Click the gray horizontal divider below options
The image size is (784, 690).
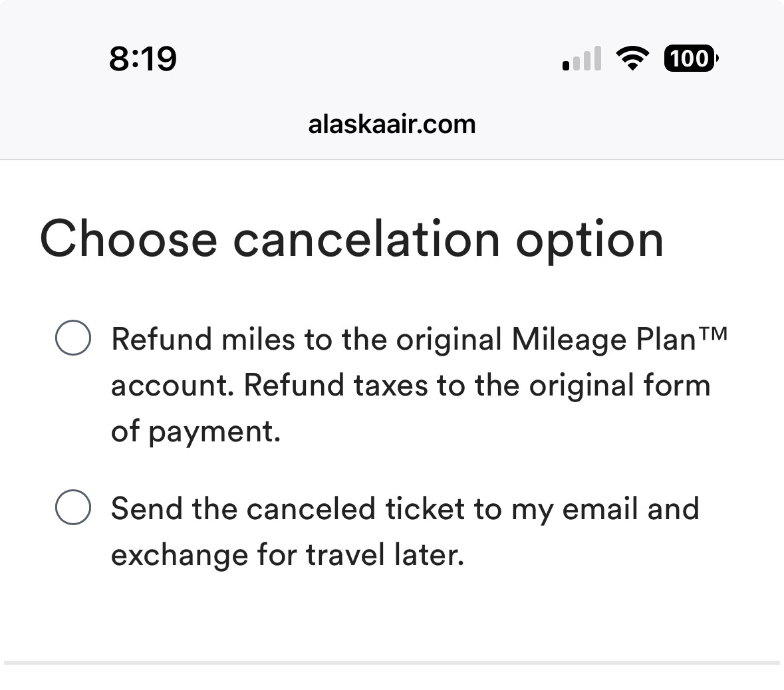(392, 663)
